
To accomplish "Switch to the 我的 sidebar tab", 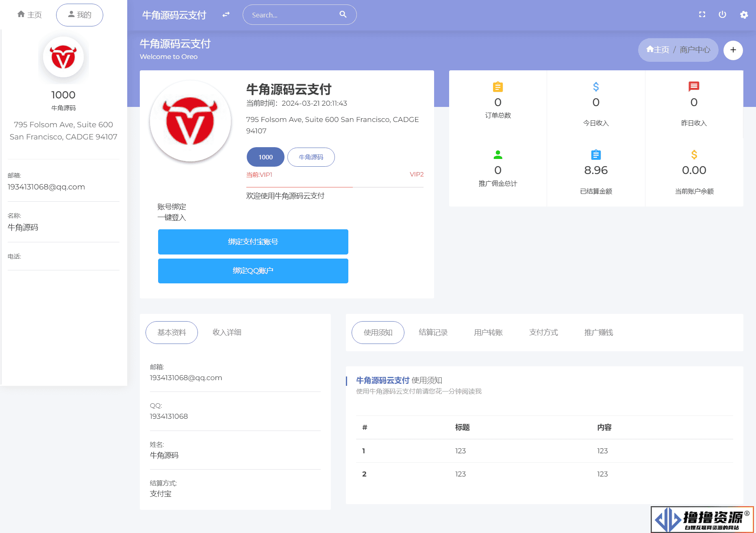I will (80, 15).
